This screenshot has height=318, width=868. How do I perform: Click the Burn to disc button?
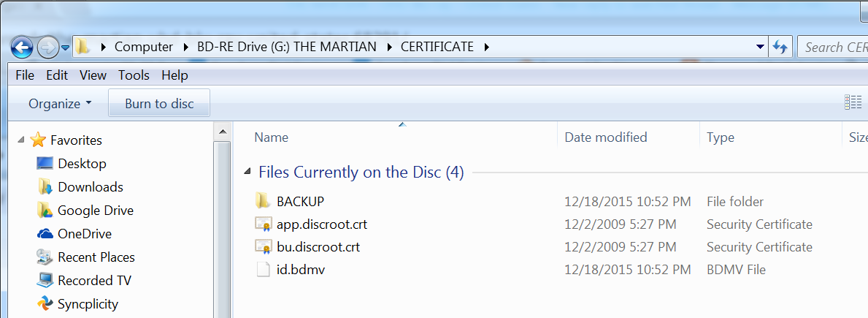tap(159, 104)
